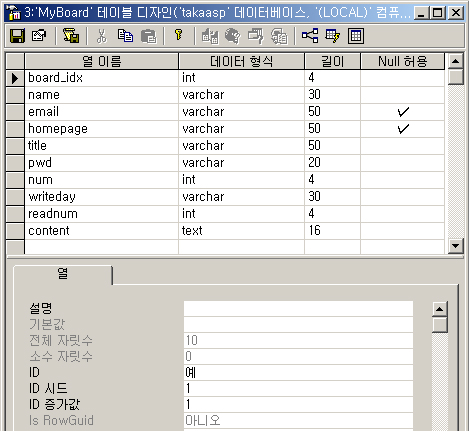Select the row header of board_idx row
The image size is (469, 431).
[x=15, y=78]
